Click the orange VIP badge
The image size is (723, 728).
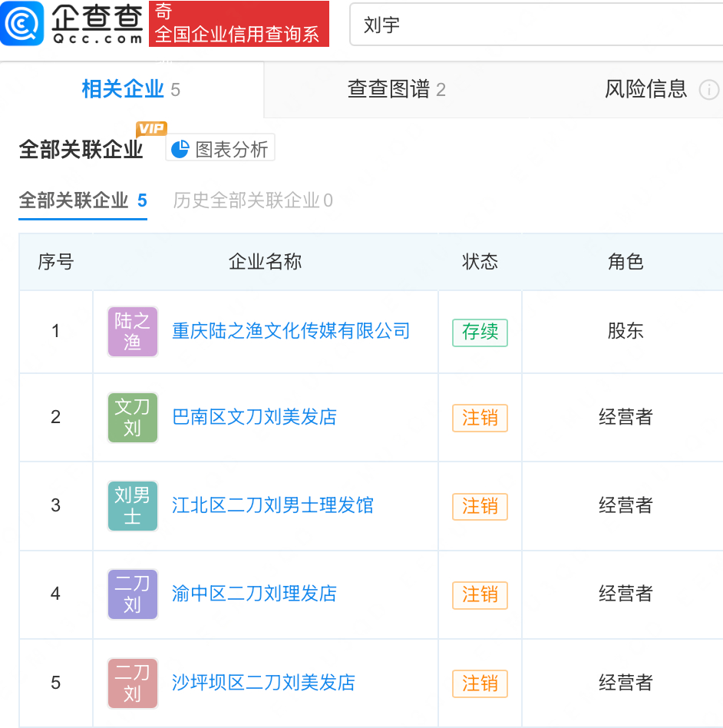tap(151, 128)
